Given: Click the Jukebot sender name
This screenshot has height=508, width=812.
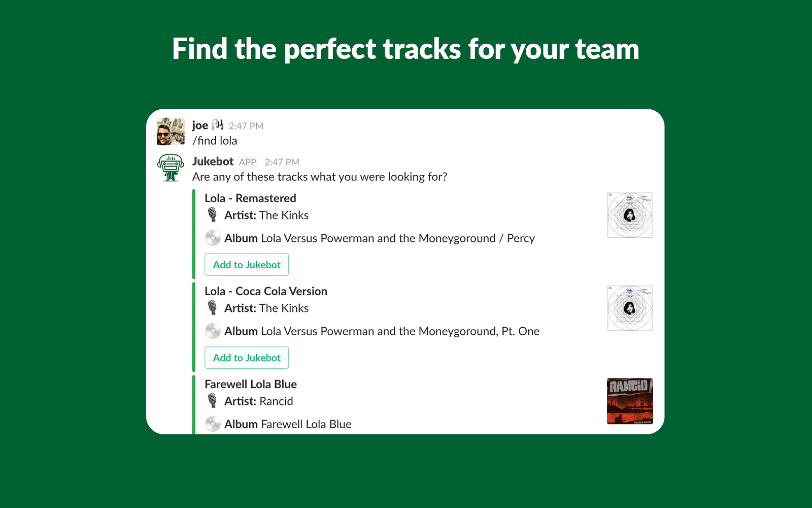Looking at the screenshot, I should point(213,162).
